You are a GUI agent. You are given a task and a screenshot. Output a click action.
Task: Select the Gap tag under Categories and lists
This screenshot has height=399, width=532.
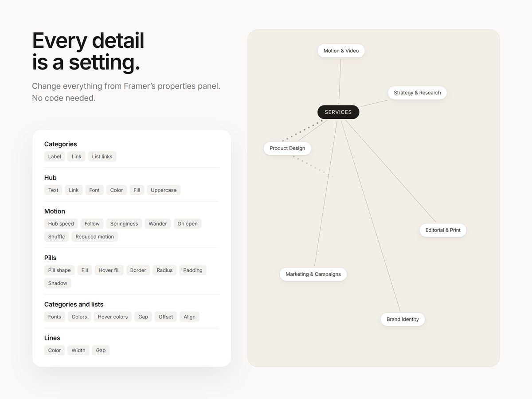click(x=143, y=317)
